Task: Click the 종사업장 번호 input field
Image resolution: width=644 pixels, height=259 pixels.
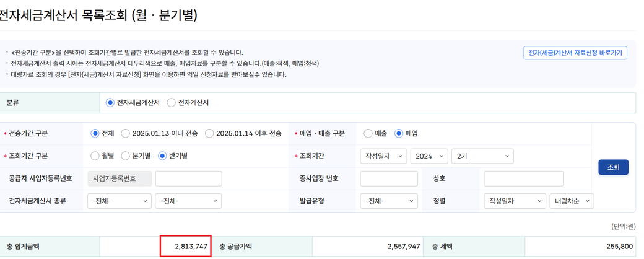Action: pos(388,178)
